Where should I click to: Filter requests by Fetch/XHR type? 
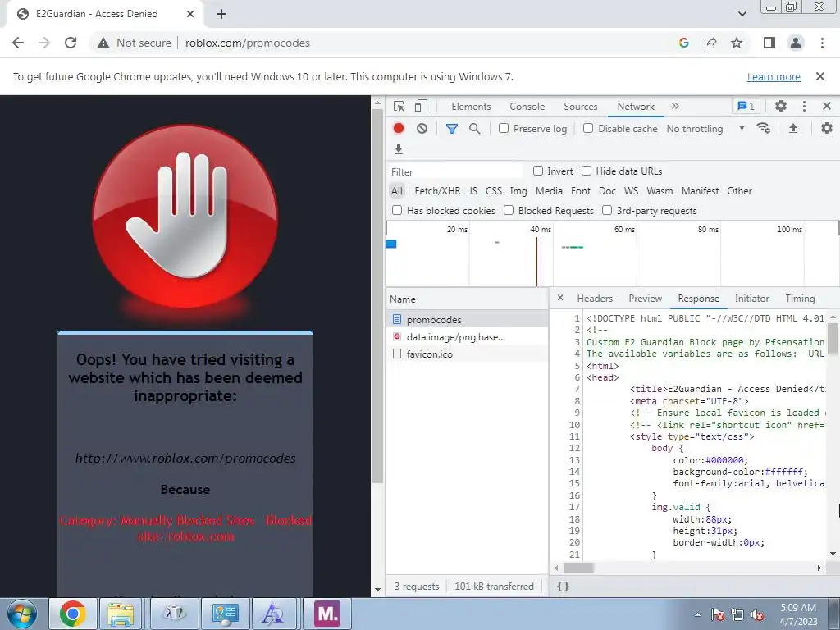click(x=437, y=190)
